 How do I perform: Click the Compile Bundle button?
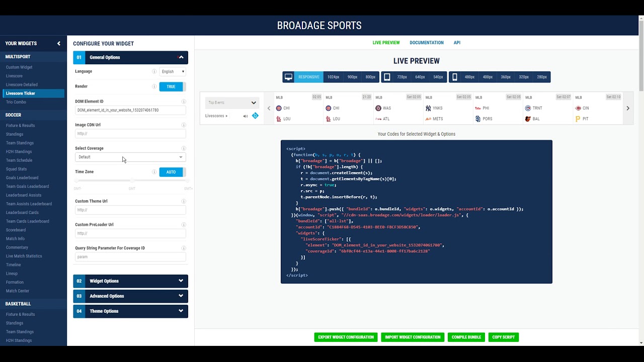click(466, 337)
